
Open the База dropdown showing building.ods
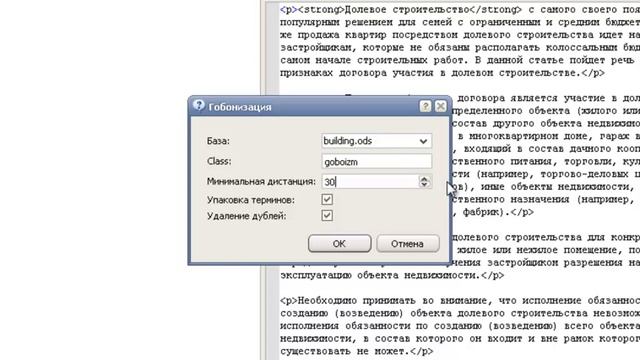[376, 141]
